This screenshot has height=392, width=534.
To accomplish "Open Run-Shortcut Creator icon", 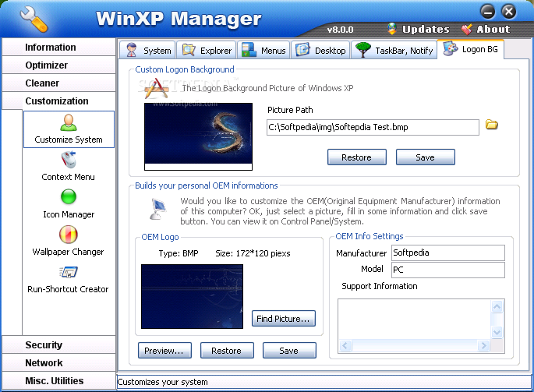I will click(x=69, y=272).
